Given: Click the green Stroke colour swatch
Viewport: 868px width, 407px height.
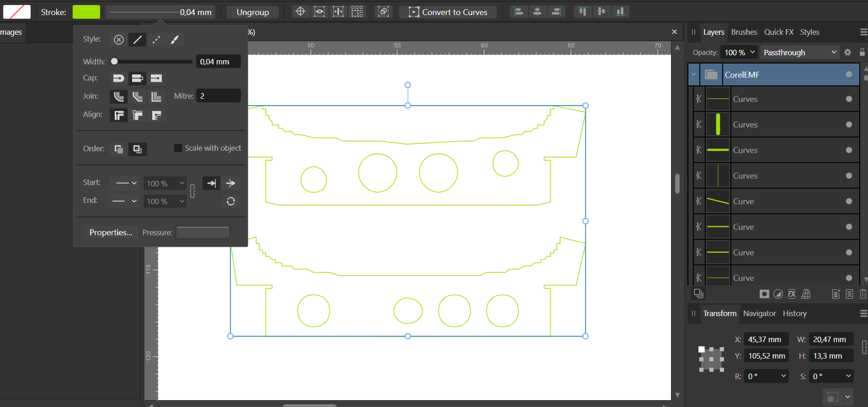Looking at the screenshot, I should pyautogui.click(x=86, y=12).
